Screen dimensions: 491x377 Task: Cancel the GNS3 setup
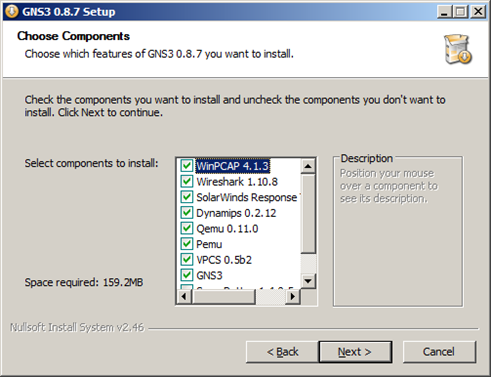tap(439, 352)
